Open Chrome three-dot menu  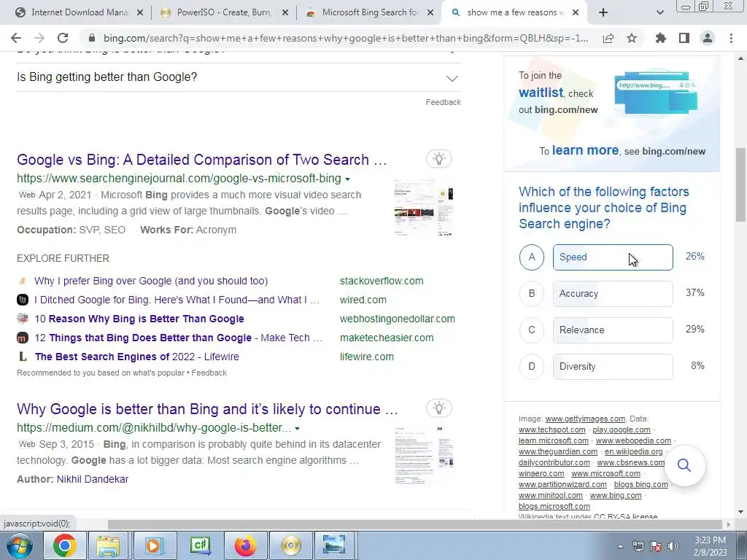click(x=731, y=38)
